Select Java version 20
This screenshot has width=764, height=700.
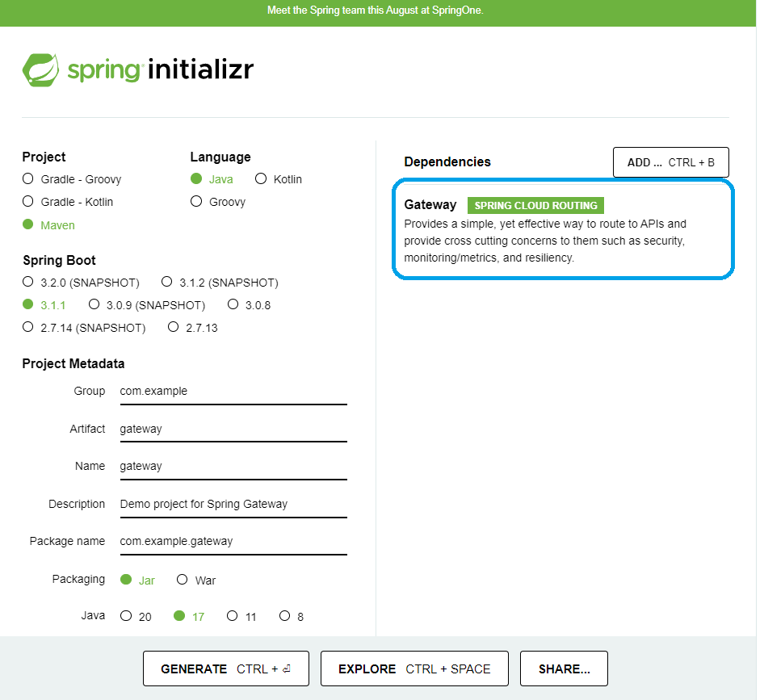coord(136,616)
